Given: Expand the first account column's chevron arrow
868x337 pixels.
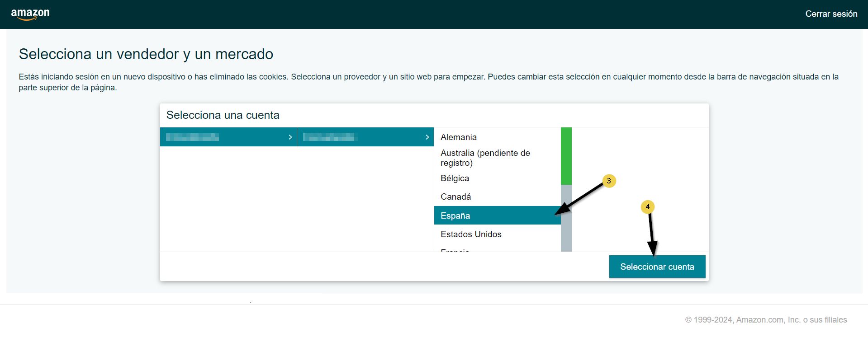Looking at the screenshot, I should [290, 137].
